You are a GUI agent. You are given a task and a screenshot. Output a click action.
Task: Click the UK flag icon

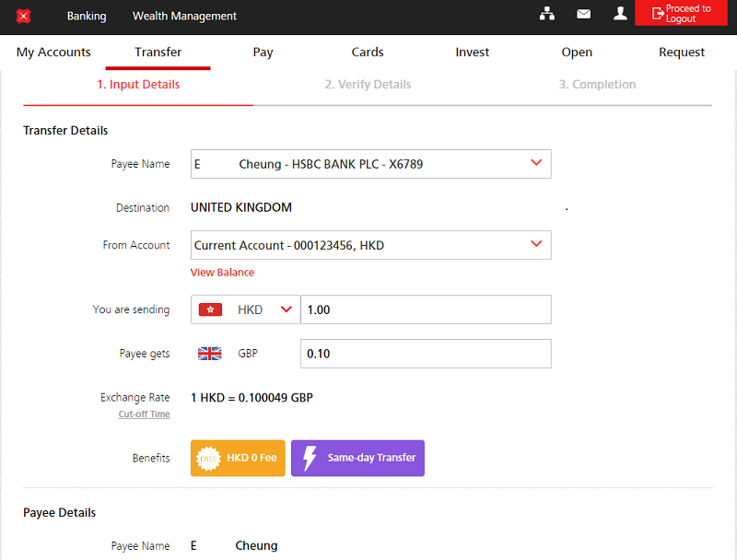click(210, 354)
